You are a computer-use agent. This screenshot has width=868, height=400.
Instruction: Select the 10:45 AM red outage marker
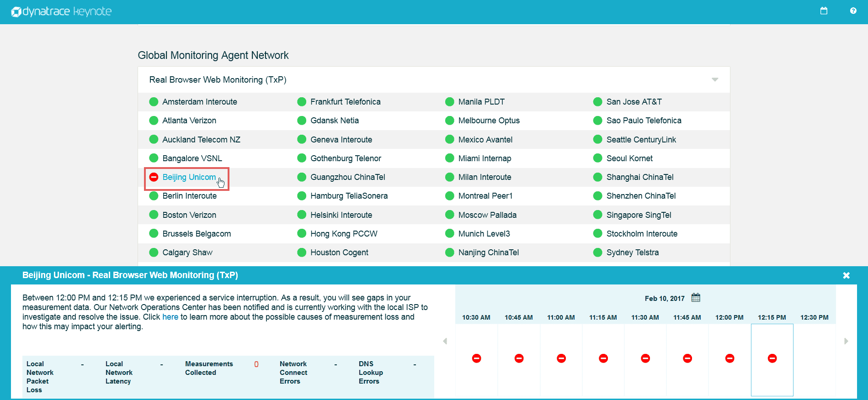(519, 358)
